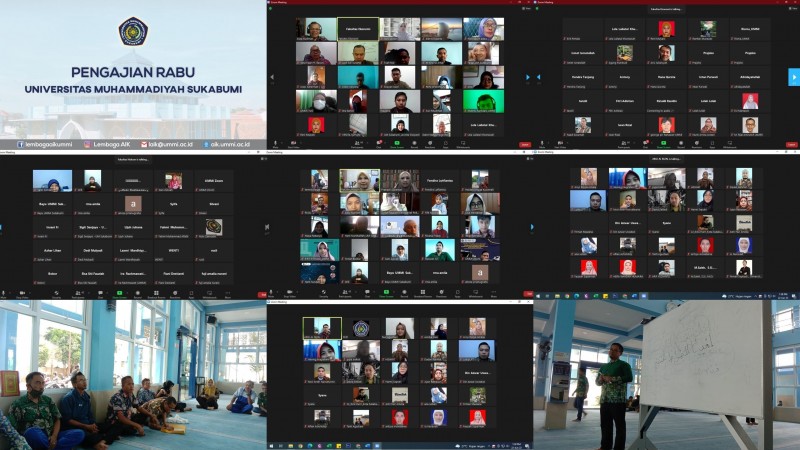The width and height of the screenshot is (800, 450).
Task: Go to previous gallery page in top-middle window
Action: click(x=274, y=77)
